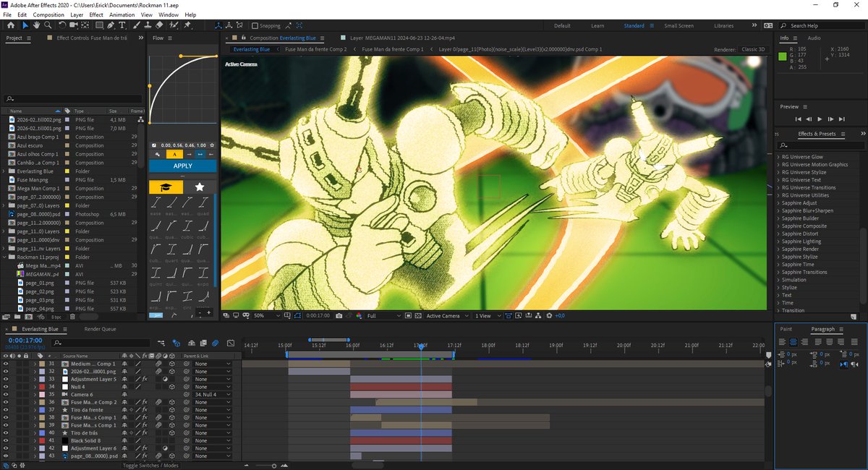Hide the Null 4 layer
Viewport: 868px width, 470px height.
point(6,387)
